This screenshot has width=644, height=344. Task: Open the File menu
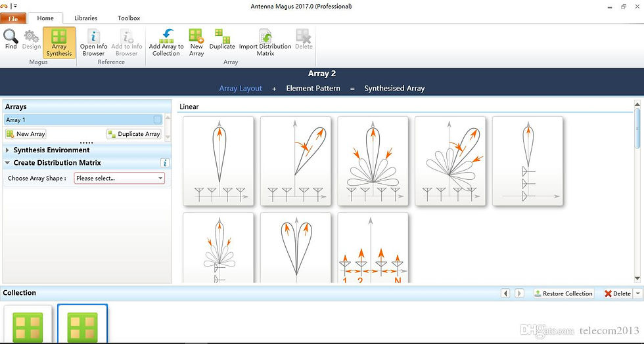[13, 19]
